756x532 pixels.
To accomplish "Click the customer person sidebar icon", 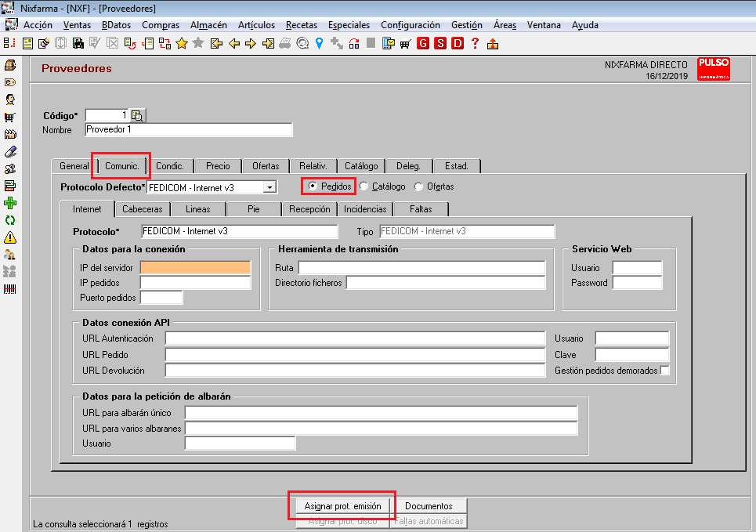I will pos(10,100).
